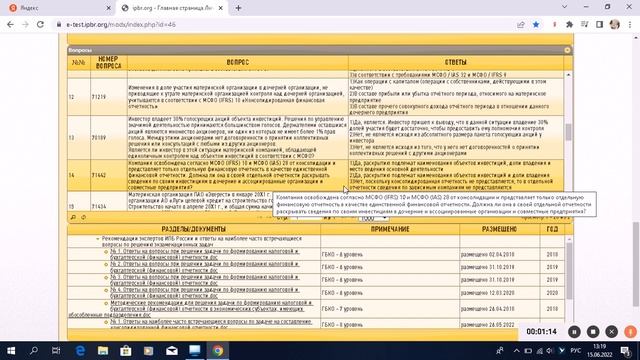Open the Методические рекомендации document link
The height and width of the screenshot is (360, 640).
click(190, 309)
